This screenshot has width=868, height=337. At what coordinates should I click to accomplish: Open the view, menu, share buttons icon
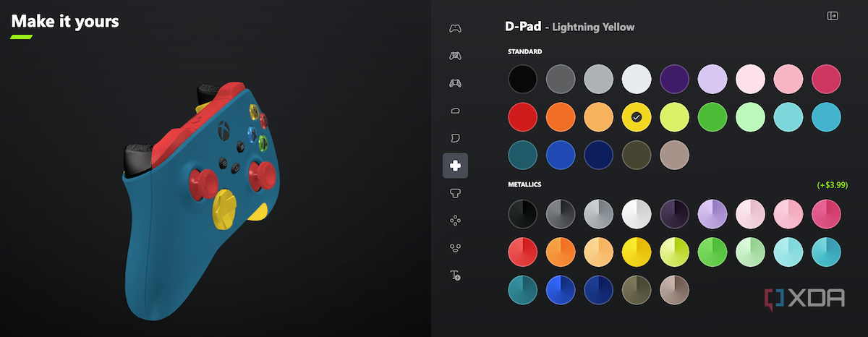click(x=455, y=248)
